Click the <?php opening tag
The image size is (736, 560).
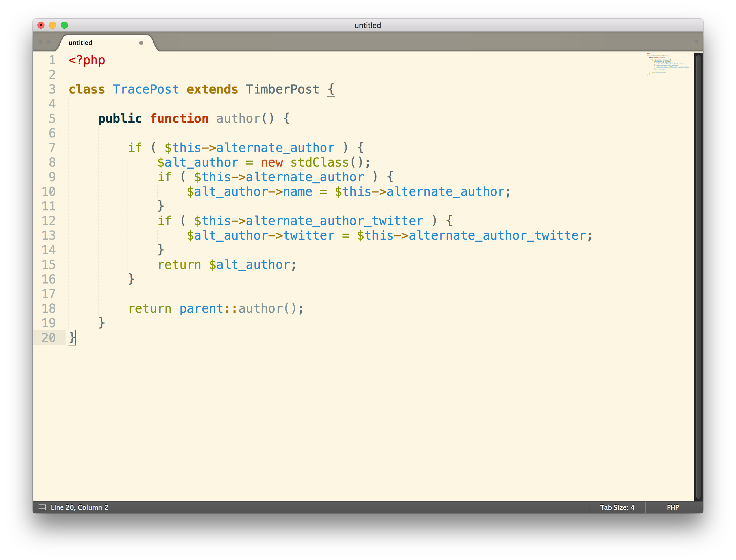pyautogui.click(x=87, y=60)
